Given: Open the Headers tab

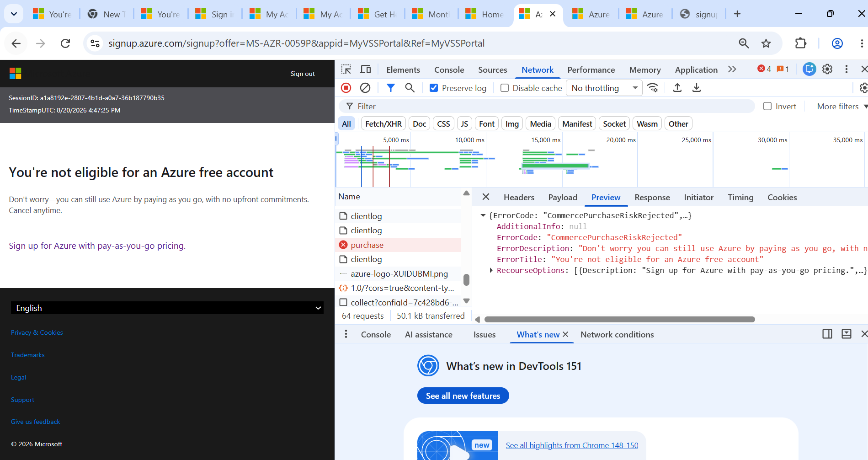Looking at the screenshot, I should tap(519, 197).
